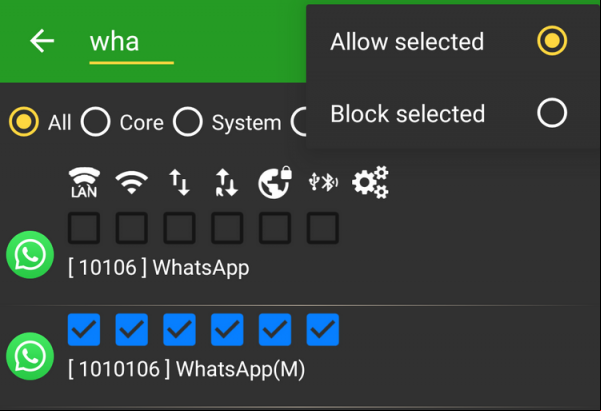Image resolution: width=601 pixels, height=411 pixels.
Task: Select the Block selected menu option
Action: 448,113
